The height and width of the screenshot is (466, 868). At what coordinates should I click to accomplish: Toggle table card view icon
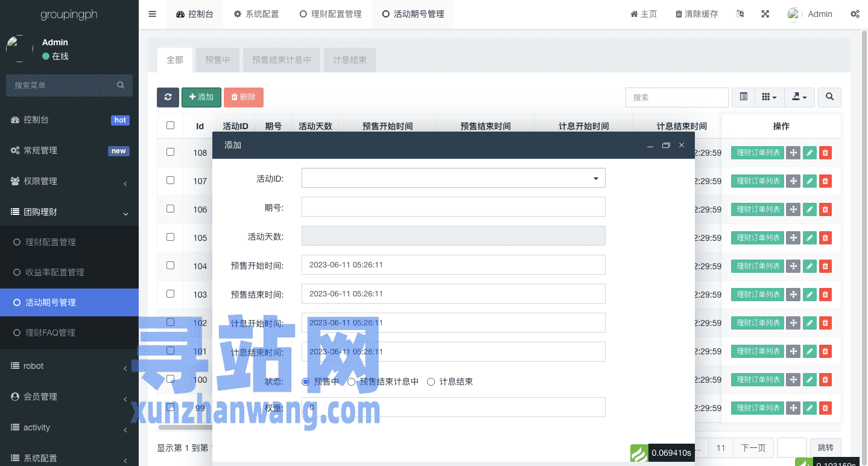743,97
